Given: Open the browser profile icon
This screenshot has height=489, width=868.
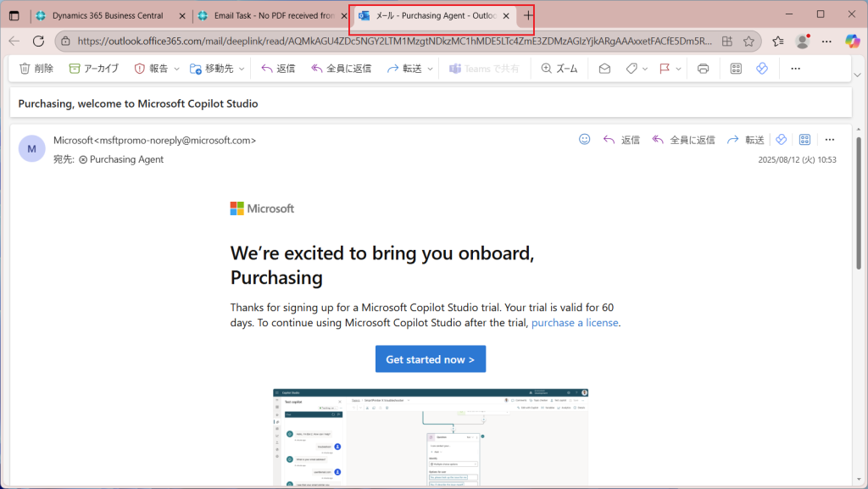Looking at the screenshot, I should [802, 41].
